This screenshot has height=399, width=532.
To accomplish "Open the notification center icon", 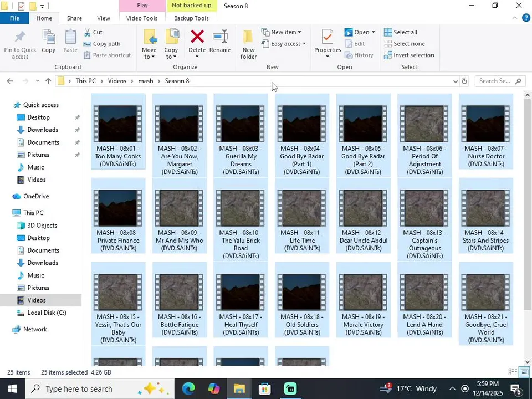I will coord(516,389).
